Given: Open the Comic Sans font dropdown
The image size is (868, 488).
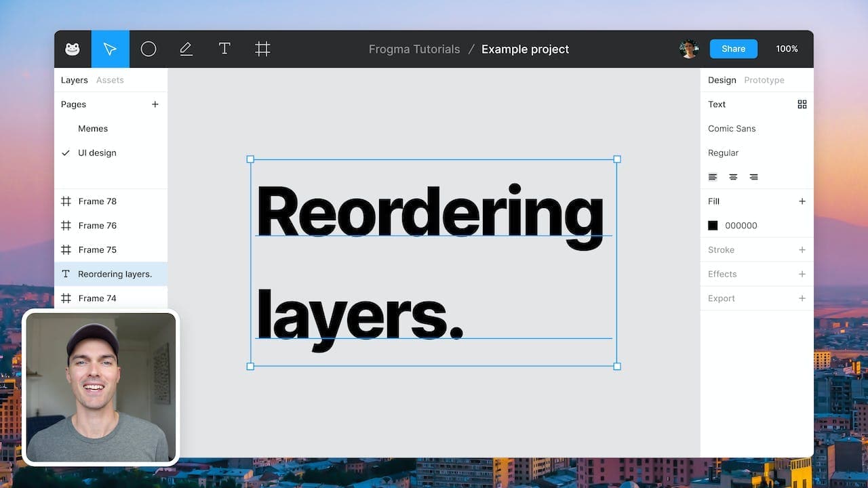Looking at the screenshot, I should (x=732, y=129).
